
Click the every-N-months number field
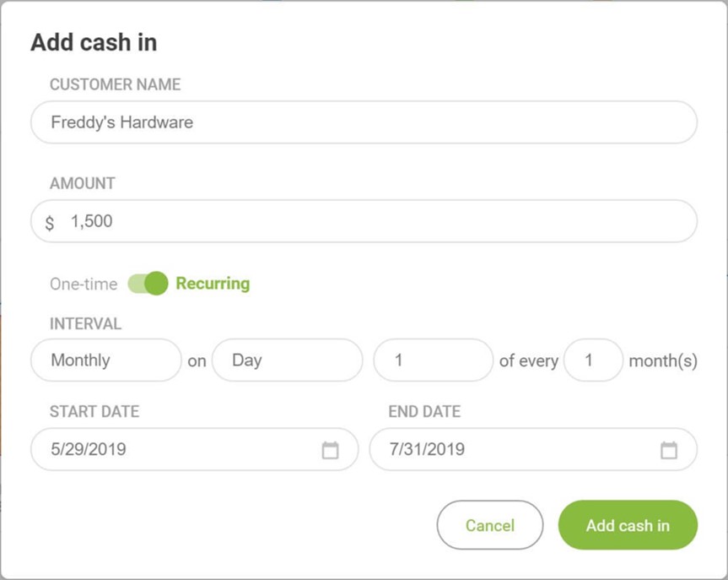[593, 360]
